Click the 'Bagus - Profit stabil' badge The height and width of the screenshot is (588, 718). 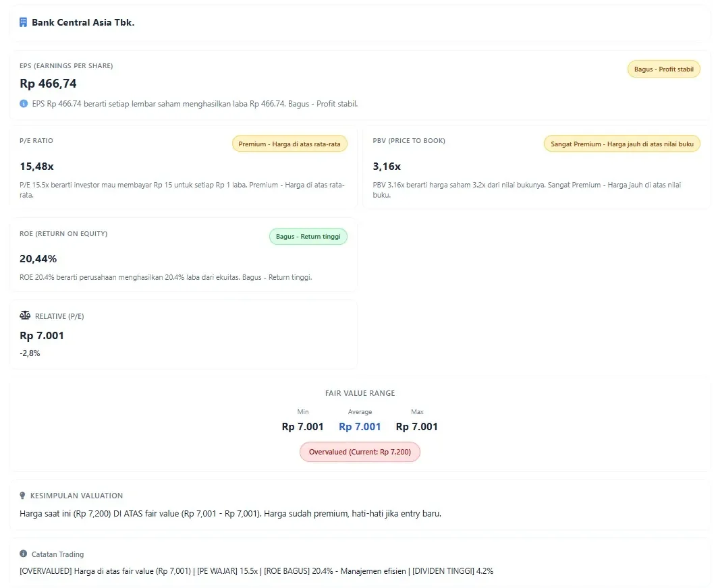[663, 69]
